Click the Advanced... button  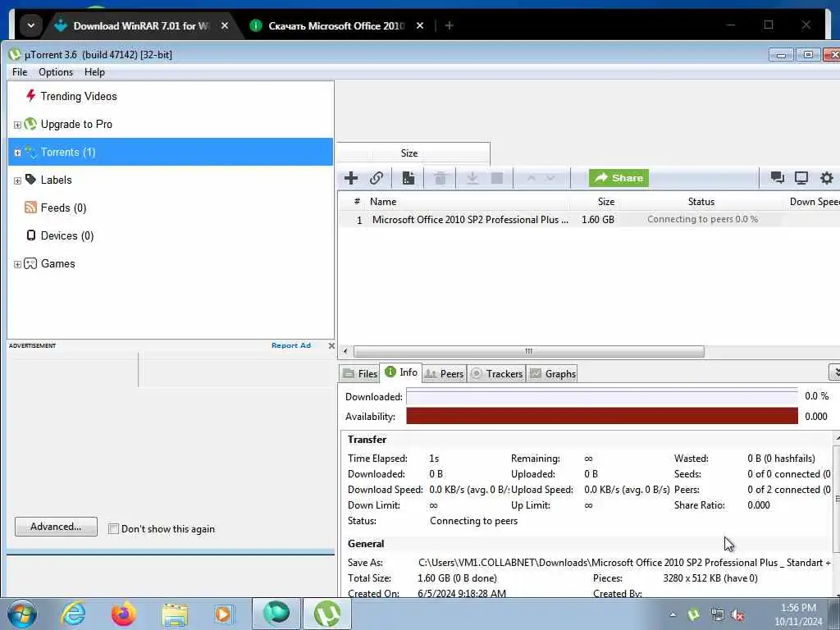coord(56,527)
